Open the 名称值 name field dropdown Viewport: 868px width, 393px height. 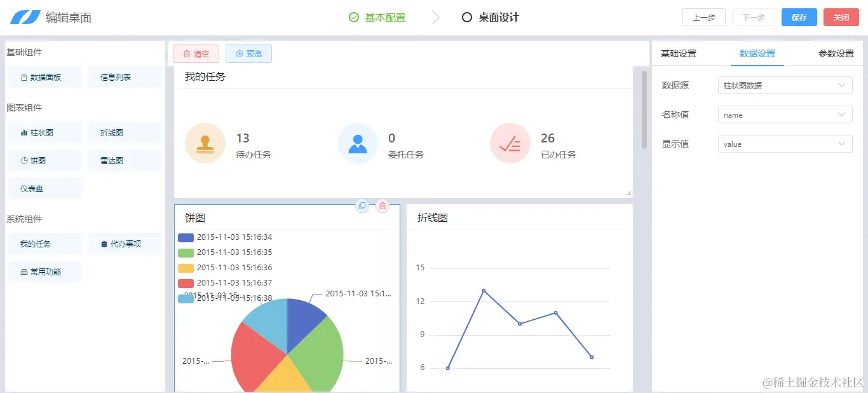[784, 114]
